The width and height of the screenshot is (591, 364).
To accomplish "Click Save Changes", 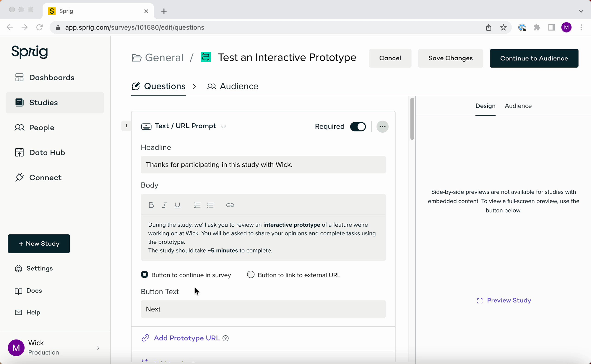I will [450, 58].
